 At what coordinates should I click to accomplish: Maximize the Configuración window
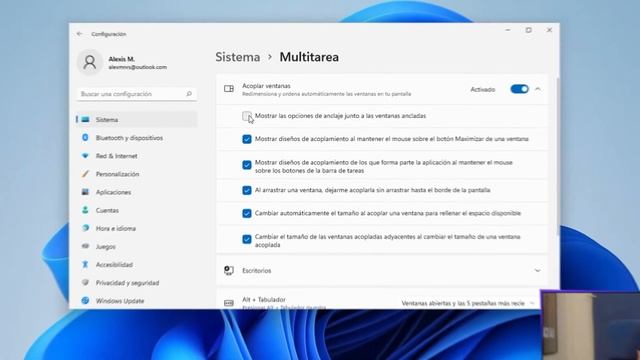pos(529,30)
